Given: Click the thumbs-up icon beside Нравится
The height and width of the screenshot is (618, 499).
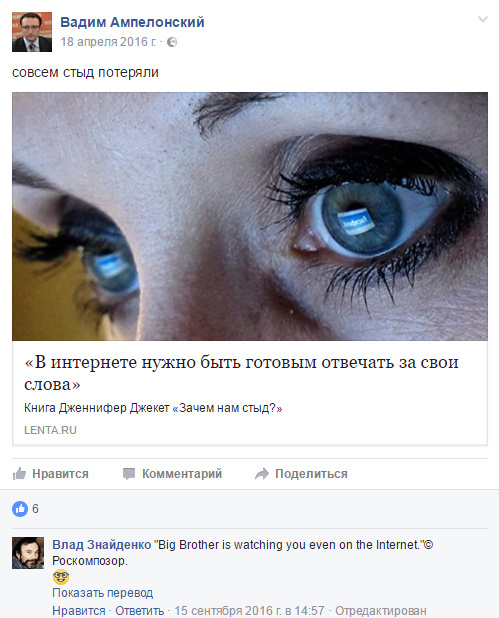Looking at the screenshot, I should pos(19,473).
